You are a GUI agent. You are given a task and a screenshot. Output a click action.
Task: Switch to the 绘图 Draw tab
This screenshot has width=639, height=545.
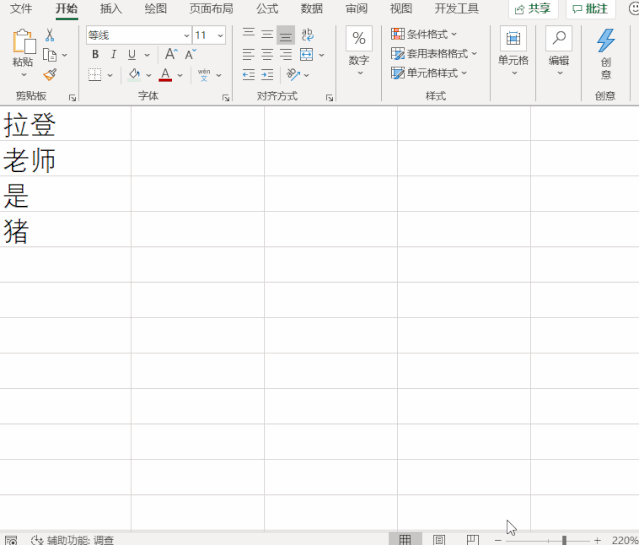[156, 9]
